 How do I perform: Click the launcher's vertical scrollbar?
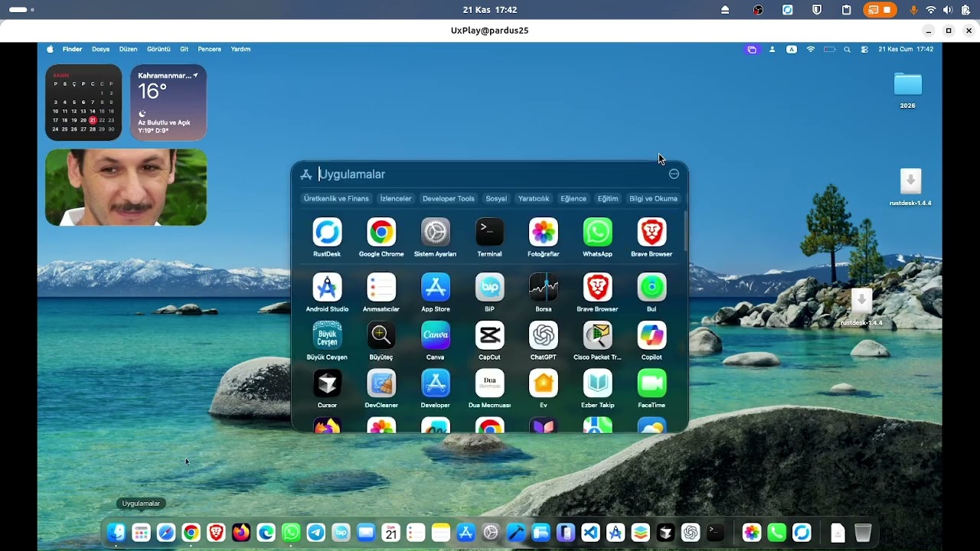685,232
